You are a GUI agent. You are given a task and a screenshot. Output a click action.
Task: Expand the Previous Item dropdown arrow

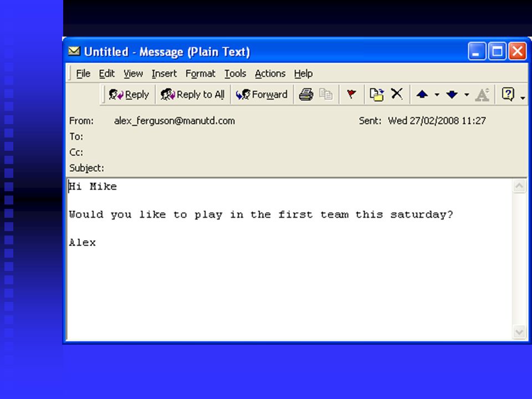[437, 95]
